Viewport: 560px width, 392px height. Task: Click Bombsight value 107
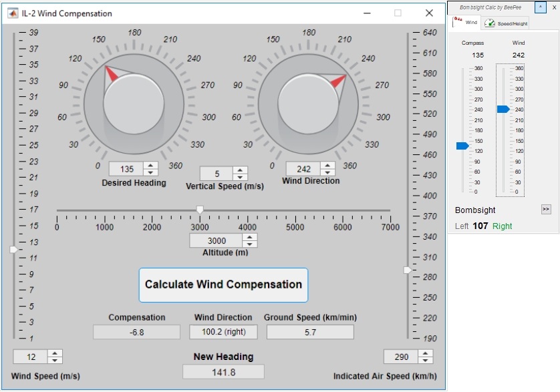point(480,226)
